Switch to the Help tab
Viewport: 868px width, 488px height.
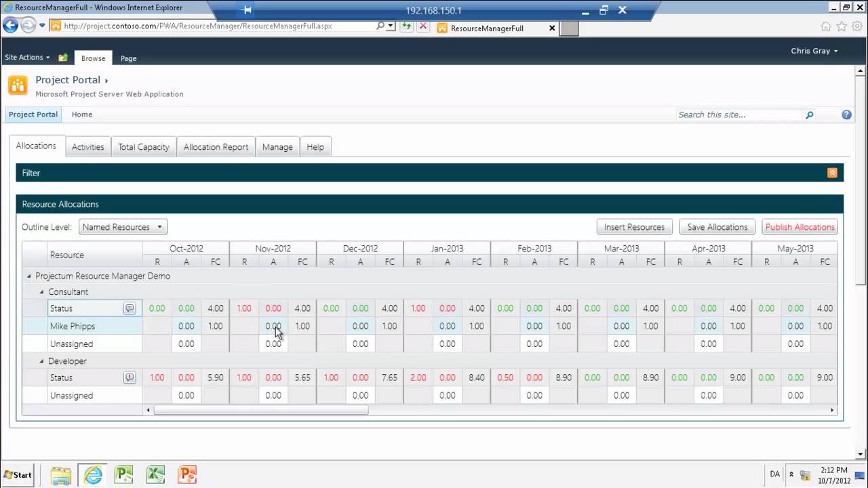point(315,147)
